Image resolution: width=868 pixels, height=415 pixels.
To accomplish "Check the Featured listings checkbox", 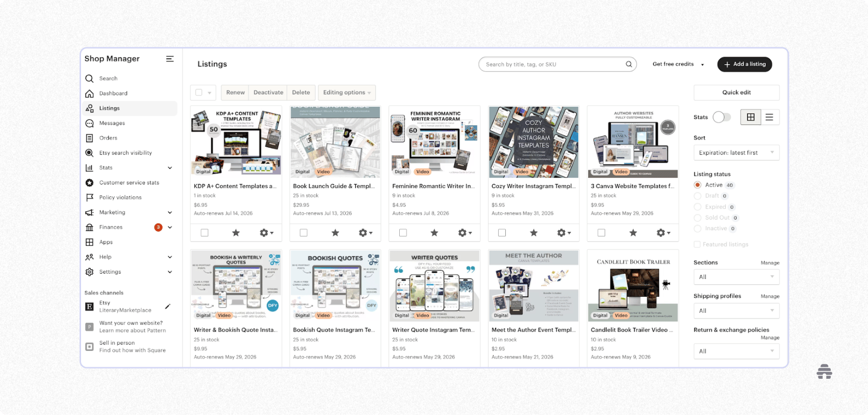I will coord(697,244).
